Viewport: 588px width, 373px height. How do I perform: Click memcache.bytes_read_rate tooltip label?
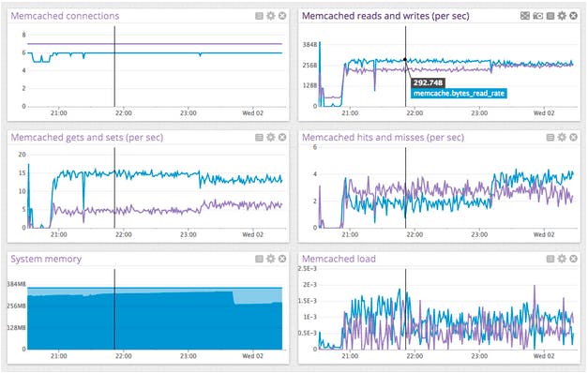459,94
